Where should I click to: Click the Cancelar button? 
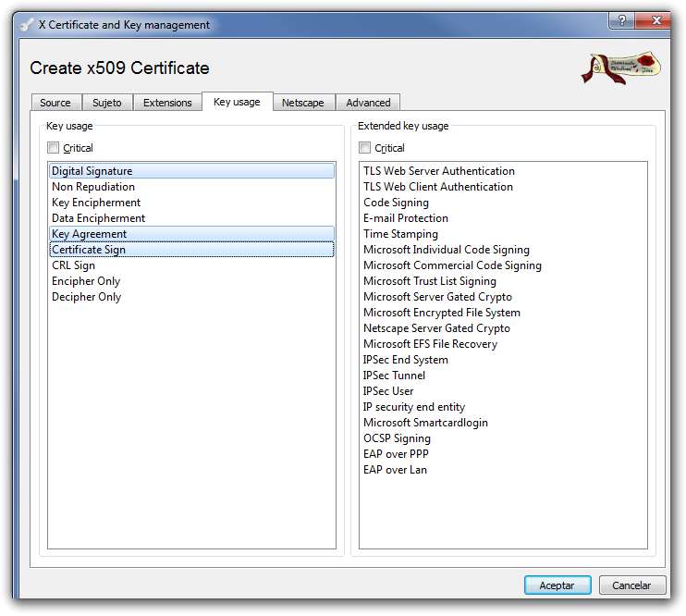pyautogui.click(x=632, y=585)
